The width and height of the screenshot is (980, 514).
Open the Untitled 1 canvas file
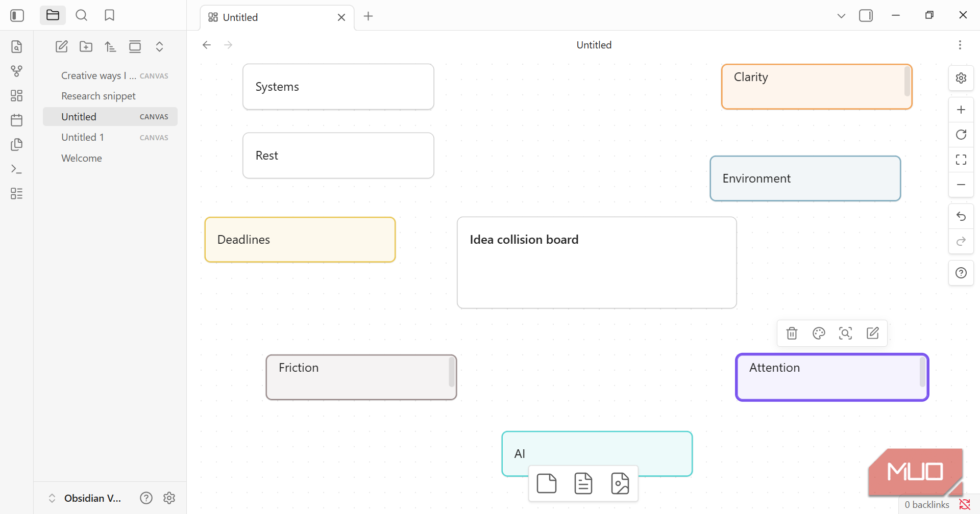110,137
